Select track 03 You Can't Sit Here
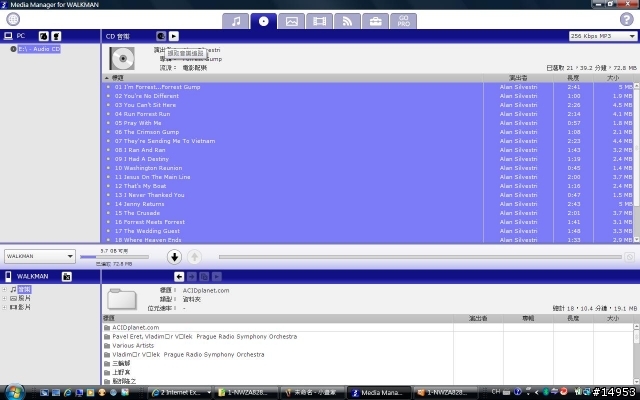The width and height of the screenshot is (640, 400). pos(368,105)
